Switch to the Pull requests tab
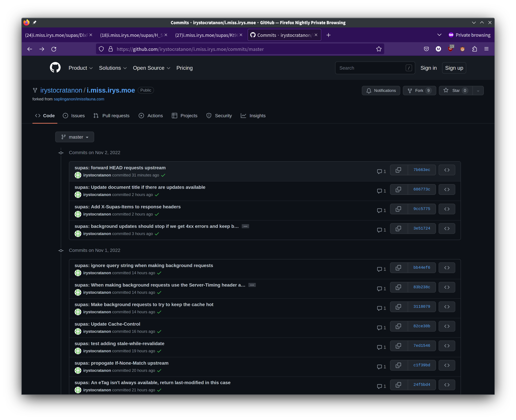Image resolution: width=516 pixels, height=420 pixels. click(112, 116)
